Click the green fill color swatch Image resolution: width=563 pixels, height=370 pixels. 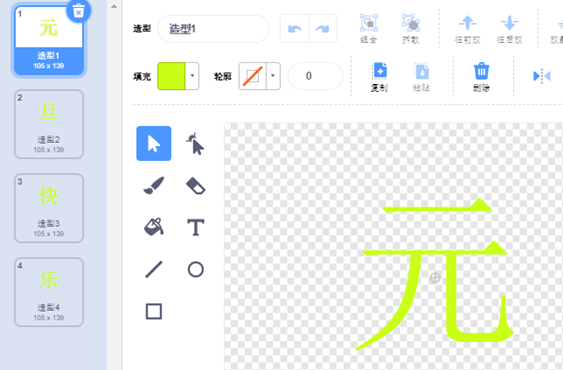(171, 76)
